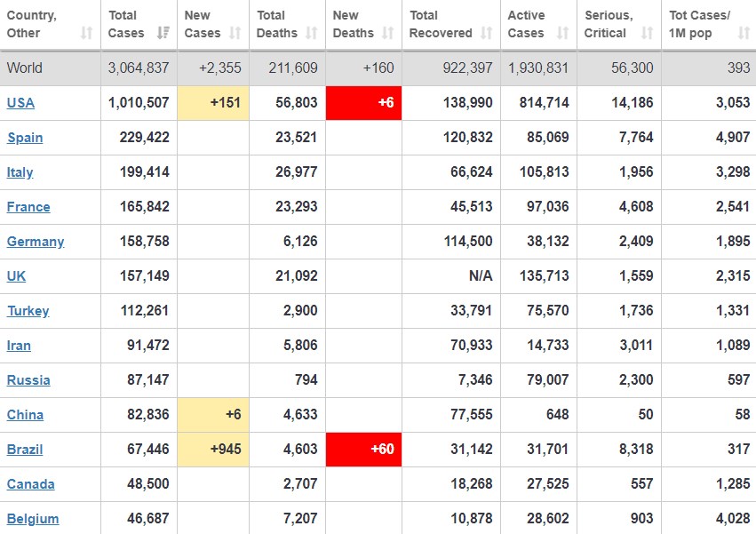Open the Canada country link
This screenshot has height=534, width=756.
31,484
